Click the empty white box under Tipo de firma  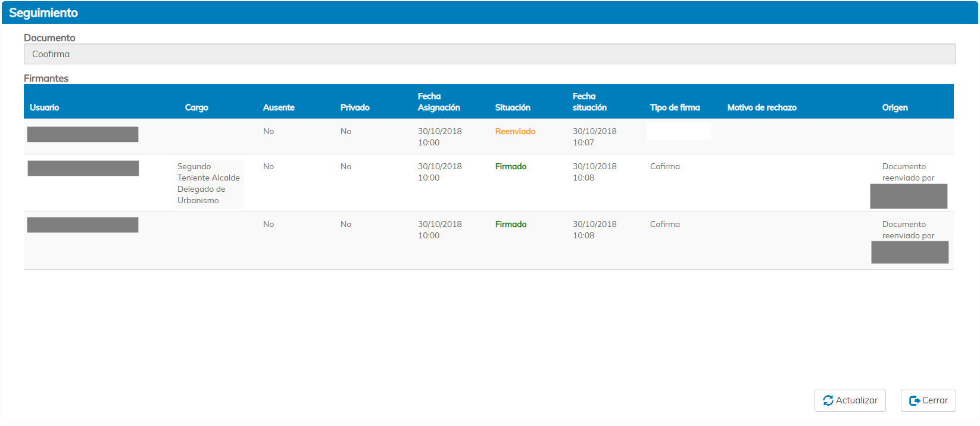click(679, 131)
